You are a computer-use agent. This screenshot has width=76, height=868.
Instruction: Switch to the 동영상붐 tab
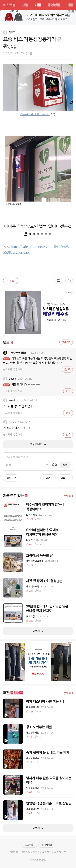54,5
